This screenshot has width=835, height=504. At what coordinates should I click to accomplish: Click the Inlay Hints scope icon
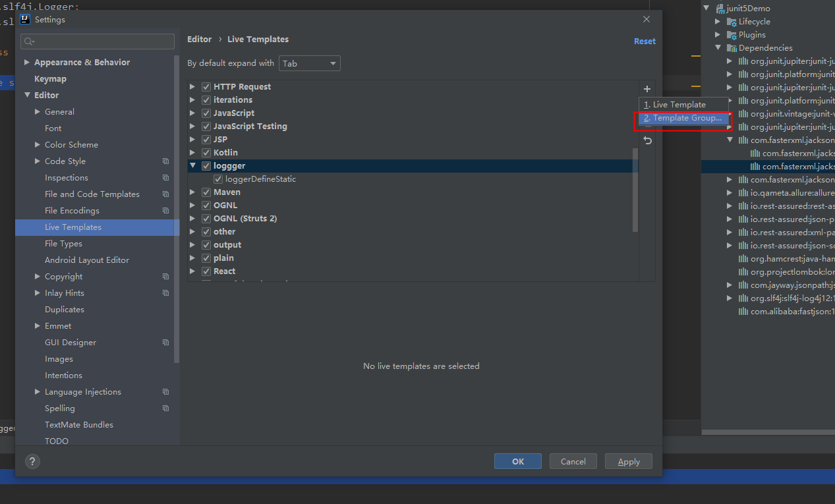click(x=166, y=293)
